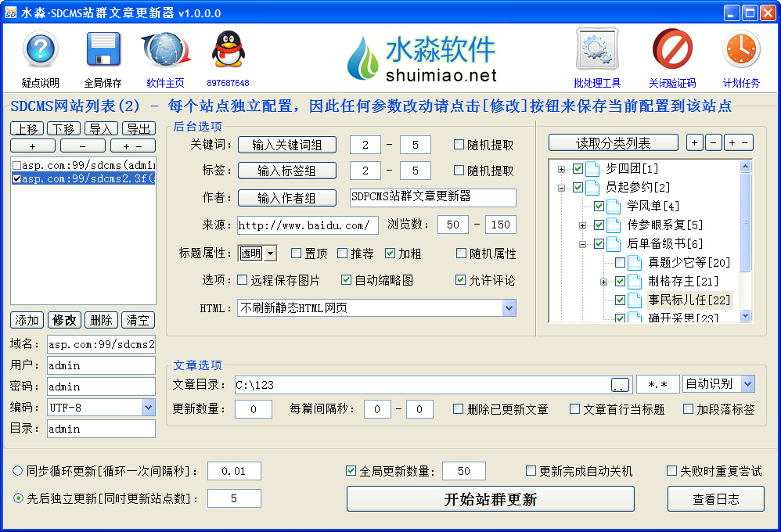Toggle the 置顶 checkbox
Image resolution: width=781 pixels, height=532 pixels.
[296, 253]
